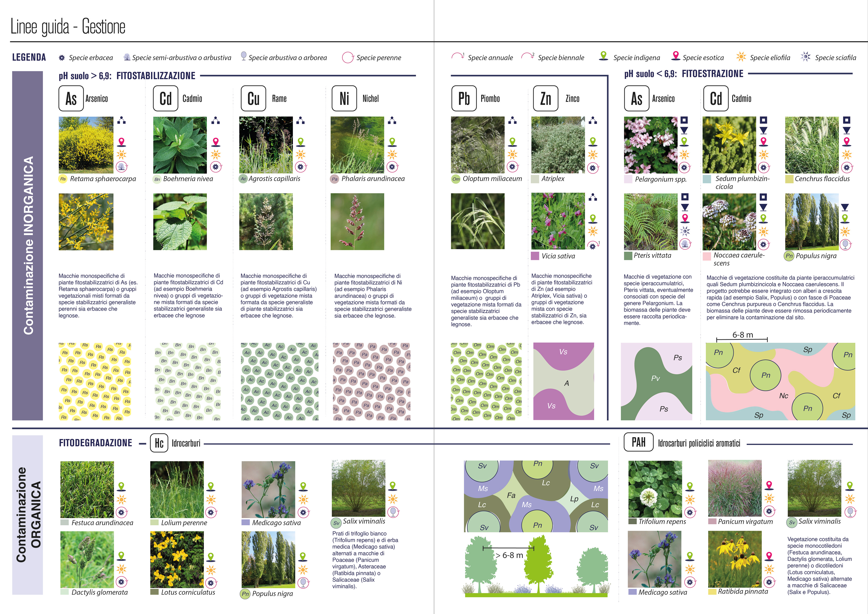This screenshot has height=614, width=868.
Task: Click the Contaminazione INORGANICA vertical banner
Action: (28, 246)
